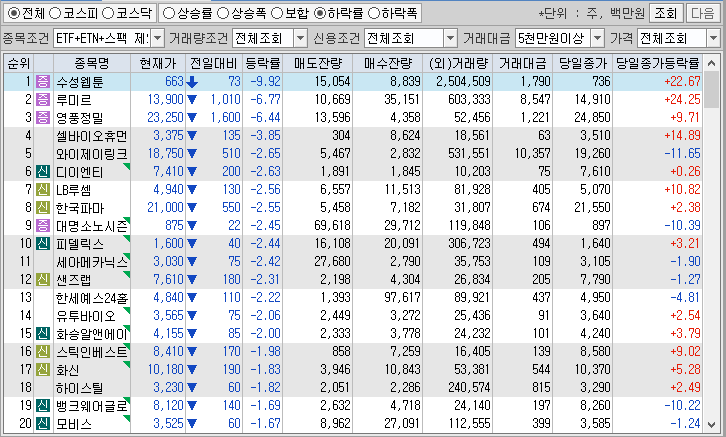Select the 상승폭 radio button
The height and width of the screenshot is (437, 726).
(x=223, y=13)
